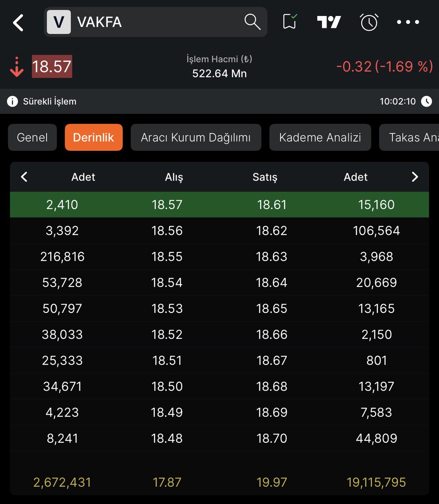Tap the clock icon next to 10:02:10
This screenshot has width=439, height=504.
(x=426, y=101)
